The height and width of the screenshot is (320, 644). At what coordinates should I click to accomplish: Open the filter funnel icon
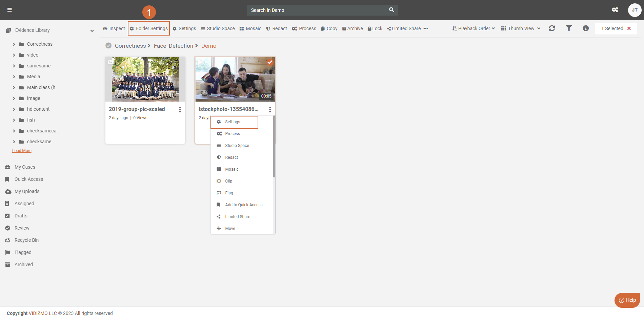pyautogui.click(x=569, y=28)
